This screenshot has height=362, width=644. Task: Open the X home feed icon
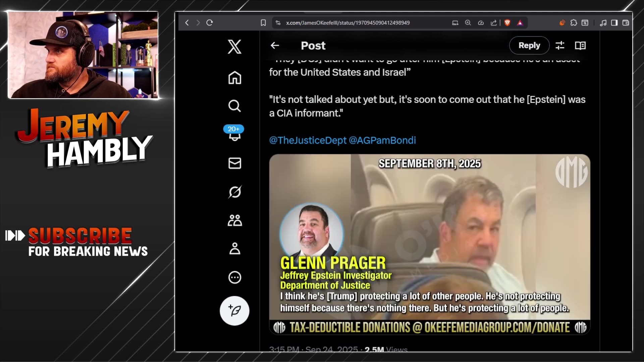click(x=234, y=78)
